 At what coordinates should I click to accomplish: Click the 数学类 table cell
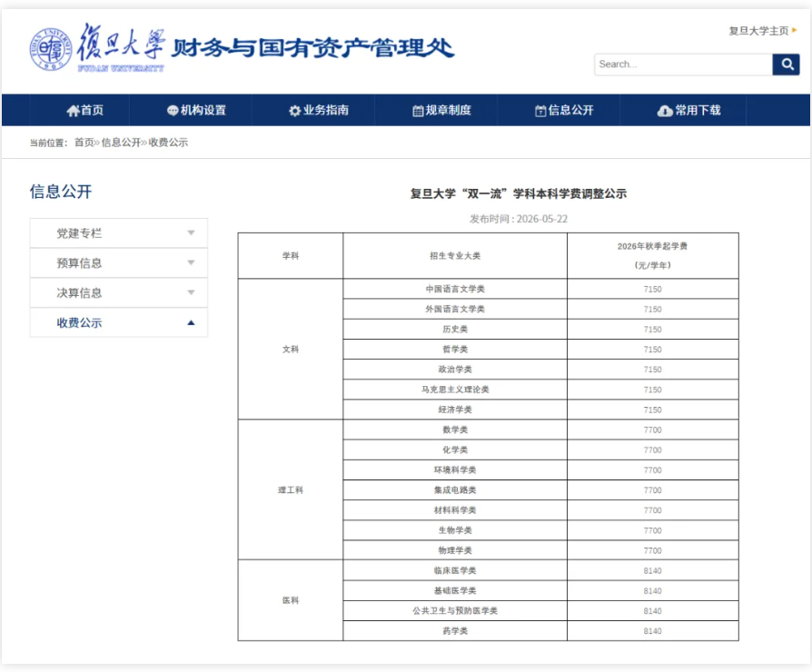click(455, 430)
